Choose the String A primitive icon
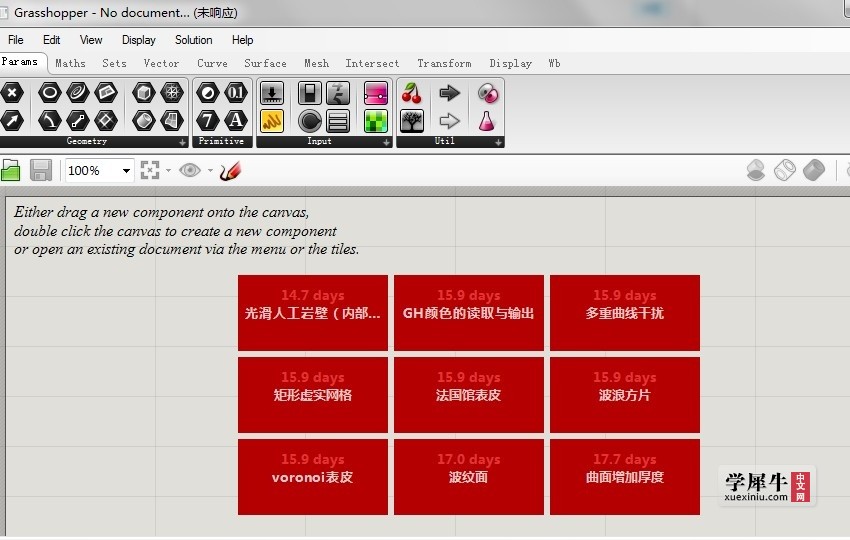Viewport: 850px width, 540px height. pyautogui.click(x=236, y=120)
